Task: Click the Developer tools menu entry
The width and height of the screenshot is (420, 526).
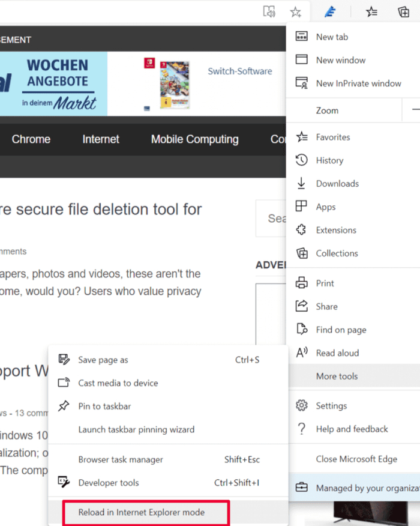Action: 109,483
